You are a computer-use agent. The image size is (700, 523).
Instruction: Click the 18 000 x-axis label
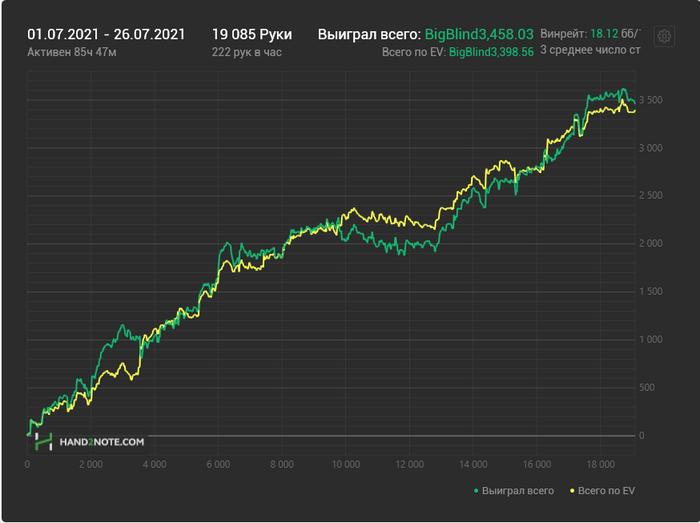[x=601, y=465]
